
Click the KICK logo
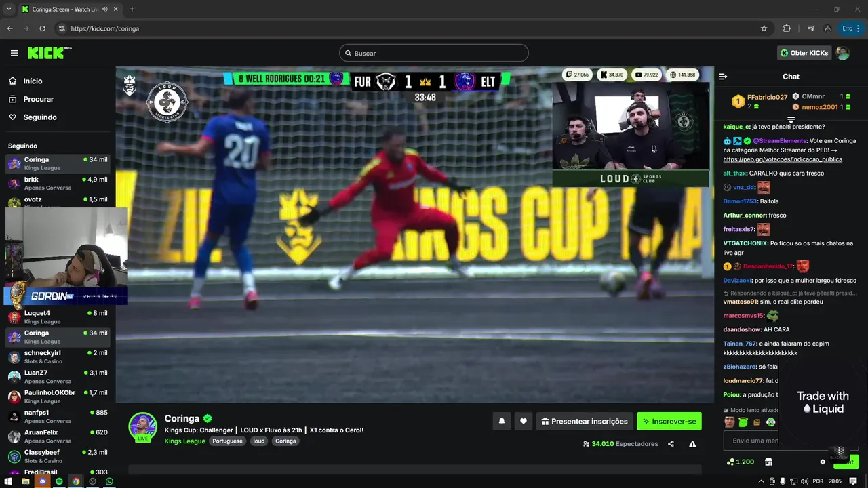[x=50, y=53]
